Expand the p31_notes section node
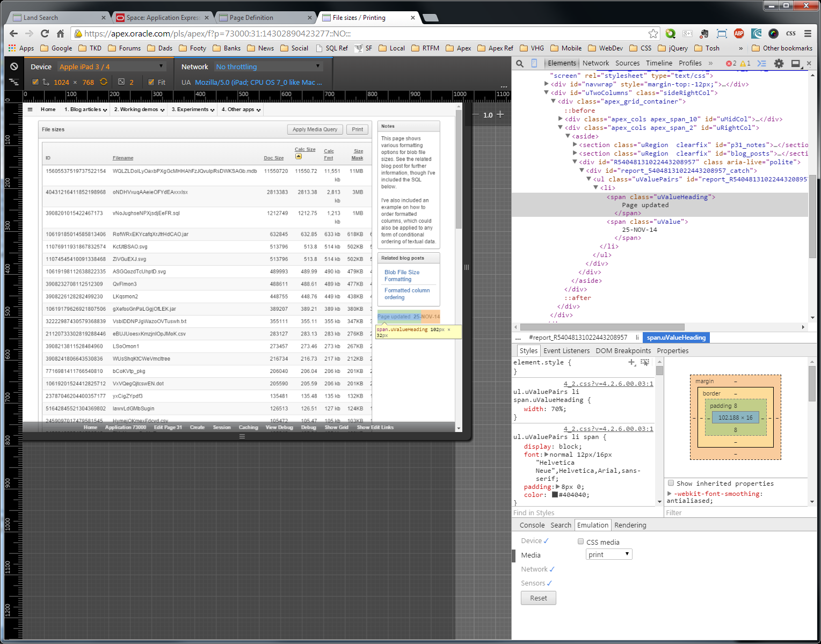Viewport: 821px width, 644px height. coord(575,144)
